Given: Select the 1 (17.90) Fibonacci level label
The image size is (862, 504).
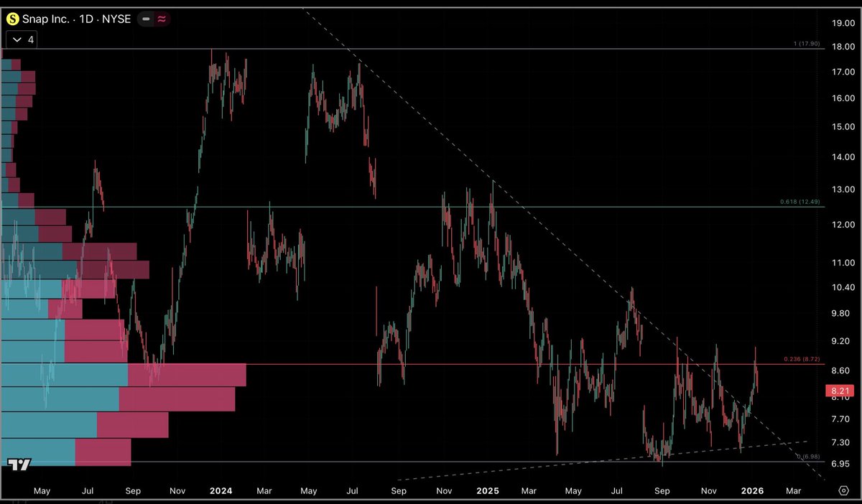Looking at the screenshot, I should coord(807,44).
